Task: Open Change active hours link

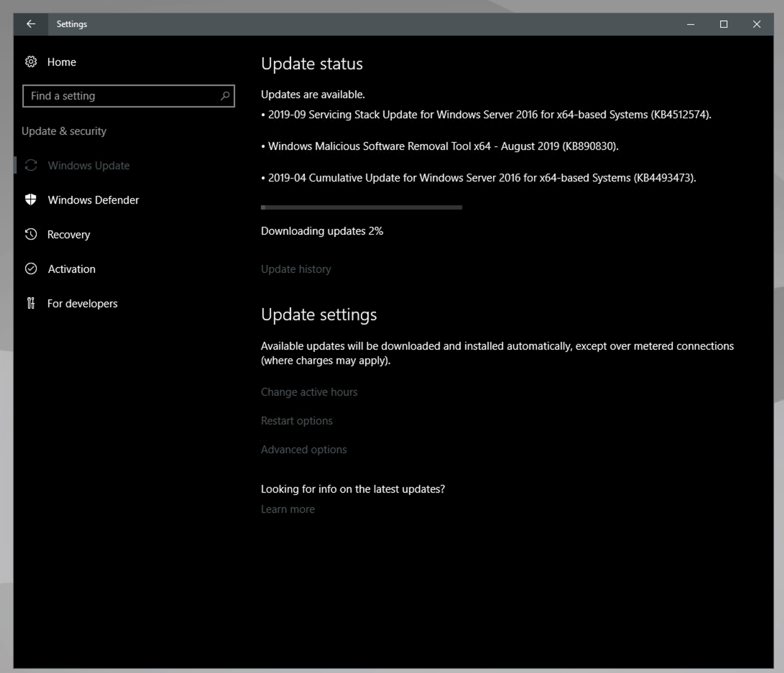Action: [x=309, y=392]
